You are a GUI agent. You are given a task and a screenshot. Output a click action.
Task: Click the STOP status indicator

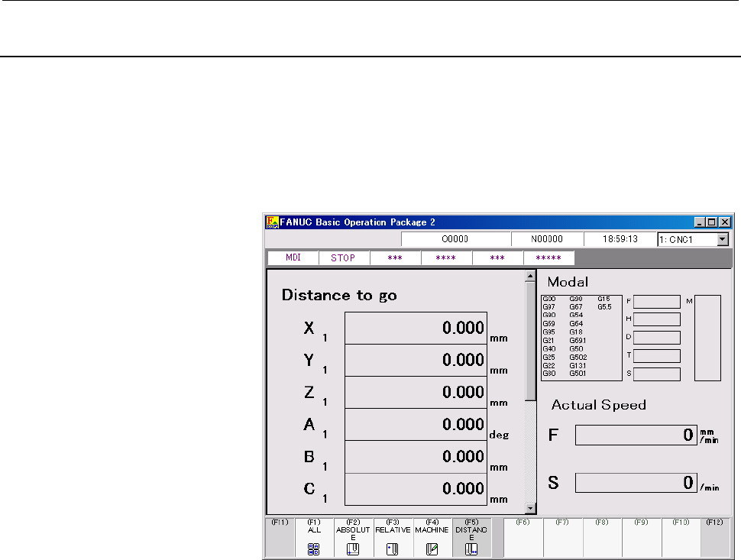click(344, 257)
